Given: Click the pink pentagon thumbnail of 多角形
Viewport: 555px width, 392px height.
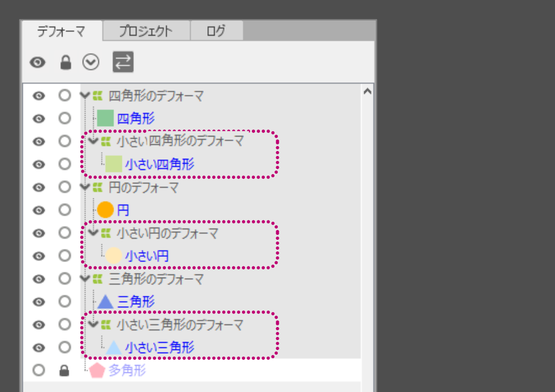Looking at the screenshot, I should click(97, 371).
